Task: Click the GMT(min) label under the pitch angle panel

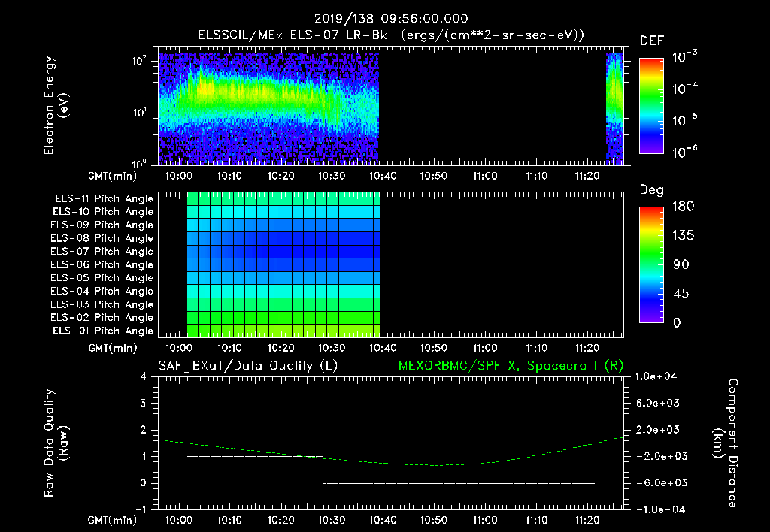Action: [x=113, y=348]
